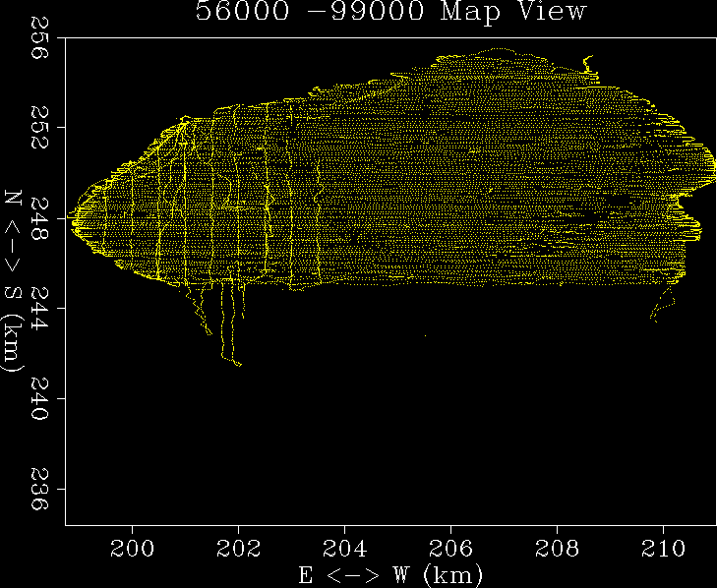Select the isolated dot below the data near 205.5 km

[425, 335]
